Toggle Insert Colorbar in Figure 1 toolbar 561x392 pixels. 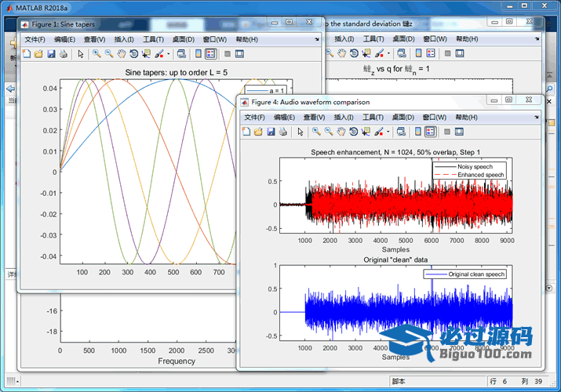[x=198, y=54]
